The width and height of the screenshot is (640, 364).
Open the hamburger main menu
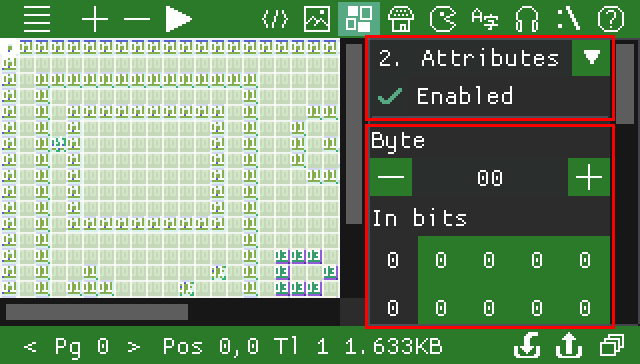point(37,19)
